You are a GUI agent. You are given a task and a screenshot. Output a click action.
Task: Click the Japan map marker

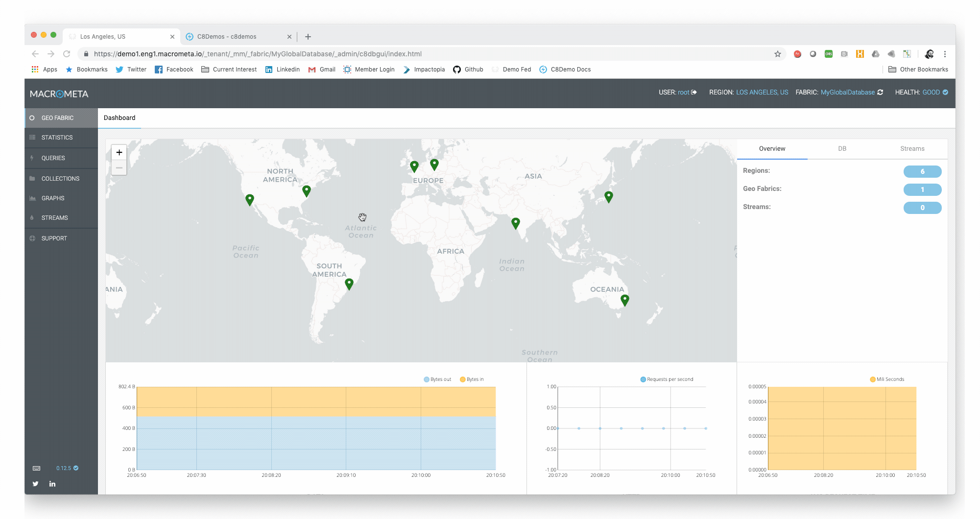pyautogui.click(x=609, y=197)
